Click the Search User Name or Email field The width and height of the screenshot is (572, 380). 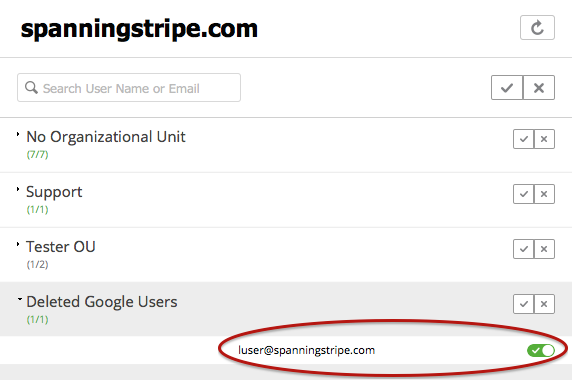tap(129, 88)
